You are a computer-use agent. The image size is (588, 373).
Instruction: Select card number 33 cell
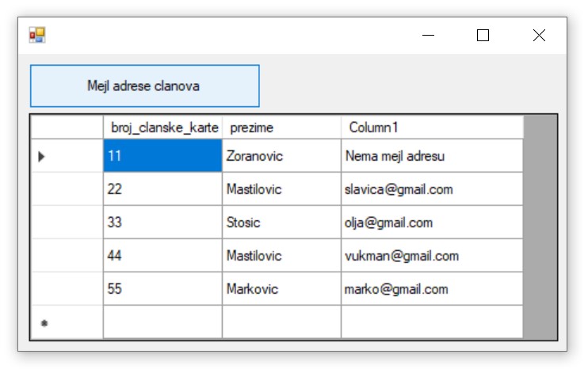pos(162,223)
